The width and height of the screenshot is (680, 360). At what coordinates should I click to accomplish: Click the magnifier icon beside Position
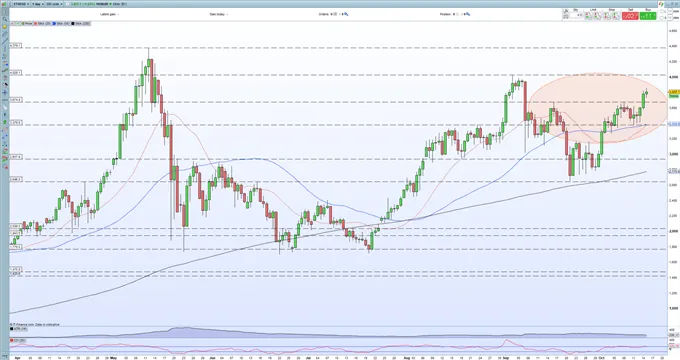click(x=468, y=14)
